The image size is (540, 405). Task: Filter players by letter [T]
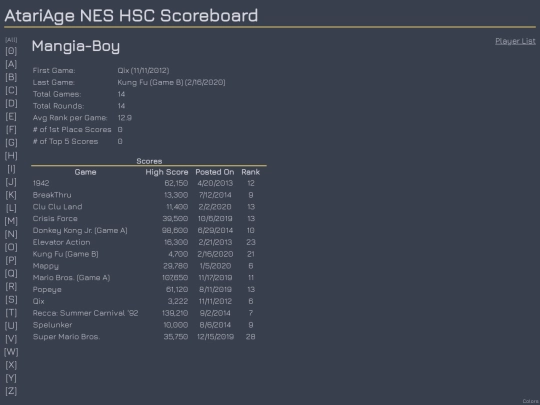[11, 313]
